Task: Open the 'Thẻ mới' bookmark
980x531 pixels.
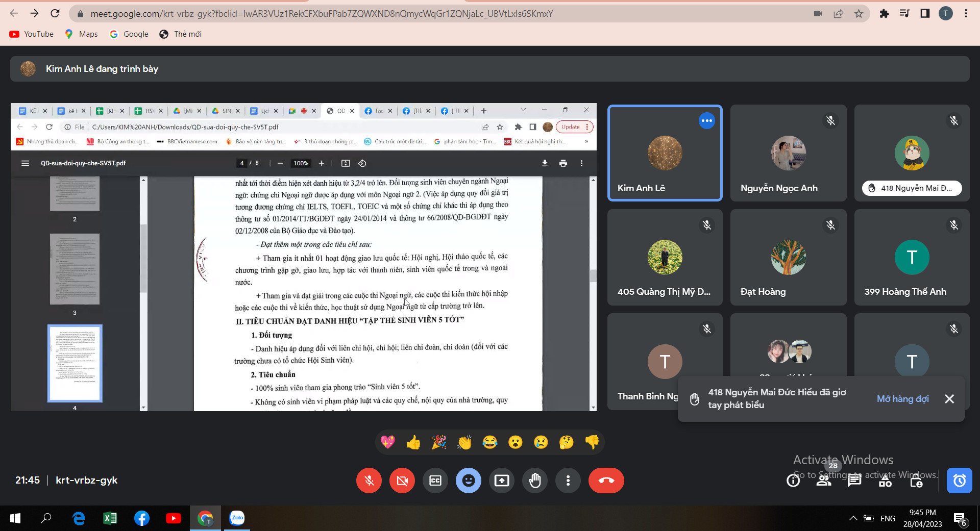Action: point(181,34)
